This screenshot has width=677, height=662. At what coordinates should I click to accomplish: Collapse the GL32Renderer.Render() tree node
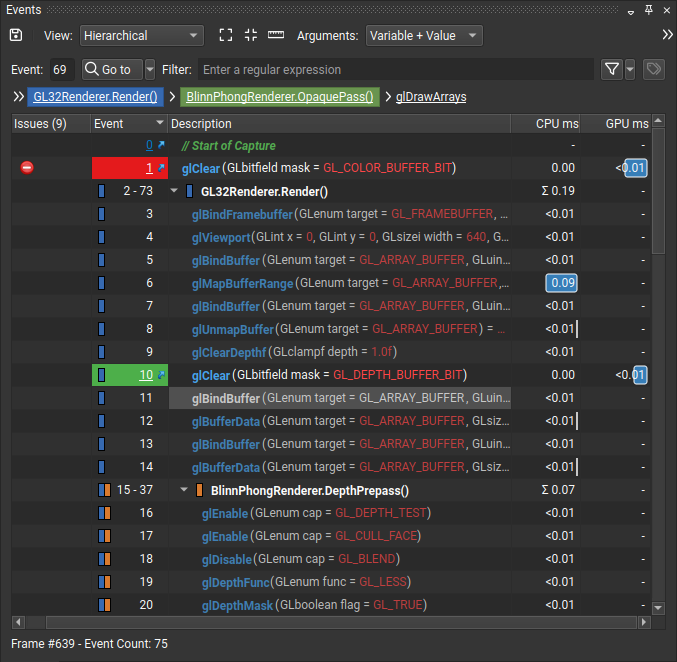tap(175, 191)
